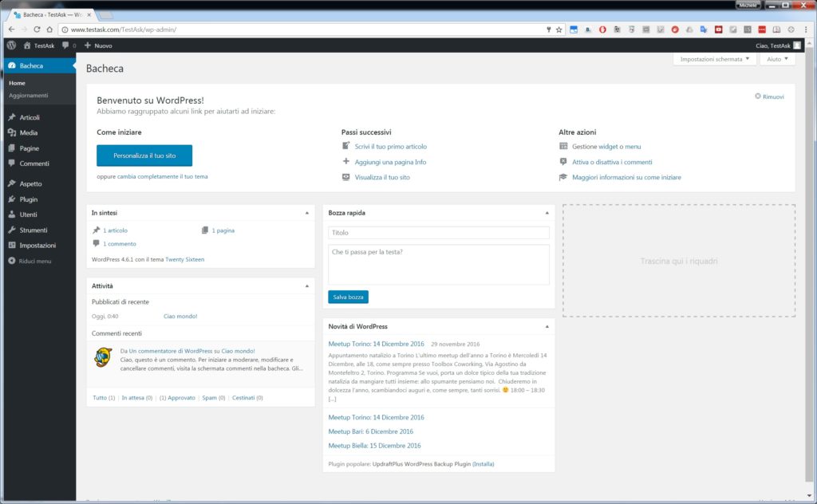Open the 1 articolo count link

[x=115, y=230]
